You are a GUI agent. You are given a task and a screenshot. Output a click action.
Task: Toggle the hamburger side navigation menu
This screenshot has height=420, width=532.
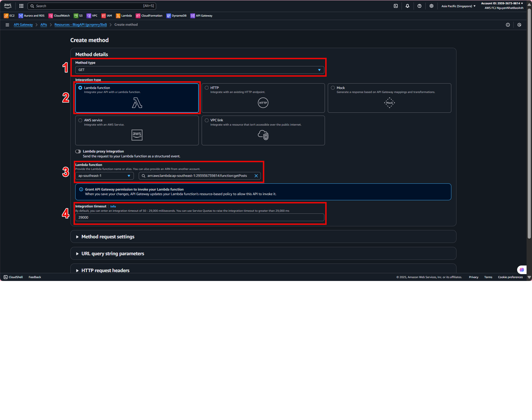pos(7,25)
